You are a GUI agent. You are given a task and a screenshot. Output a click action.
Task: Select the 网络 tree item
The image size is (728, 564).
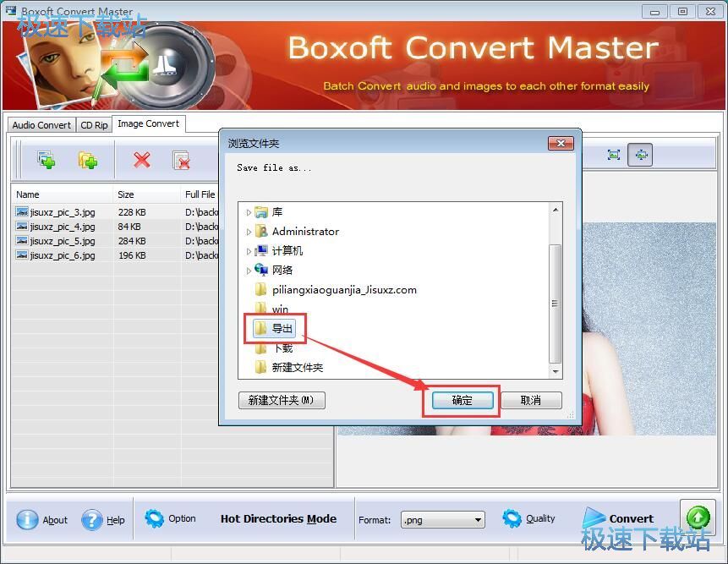282,271
